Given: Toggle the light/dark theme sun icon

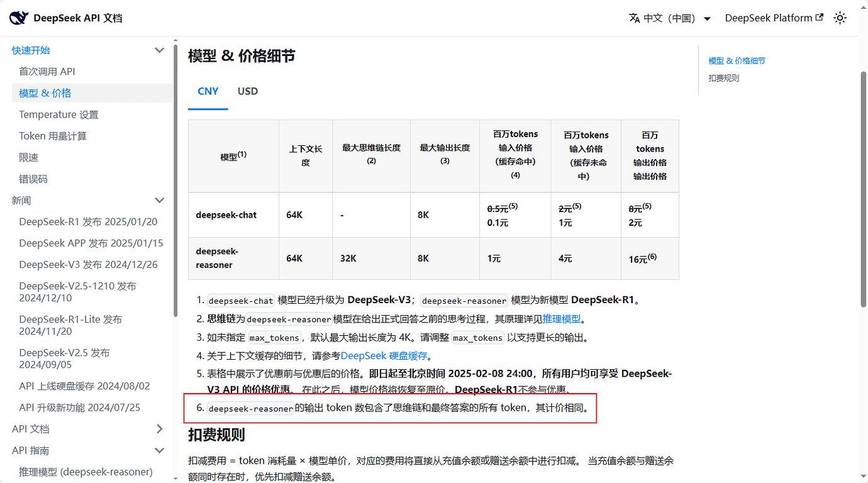Looking at the screenshot, I should tap(840, 18).
